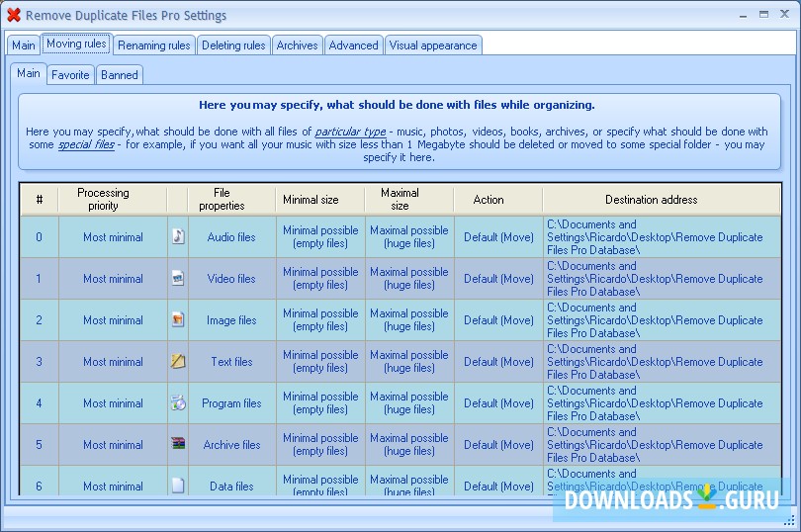Click row number 3 cell

(40, 361)
